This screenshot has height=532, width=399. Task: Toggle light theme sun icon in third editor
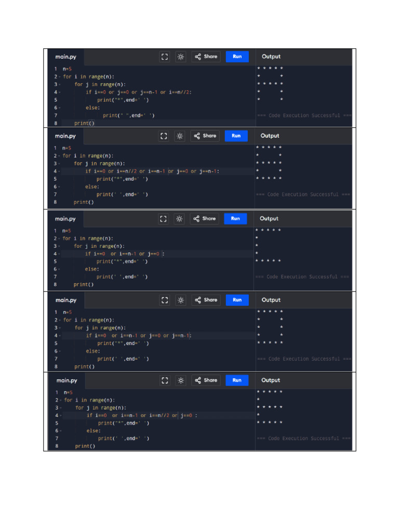(x=179, y=219)
